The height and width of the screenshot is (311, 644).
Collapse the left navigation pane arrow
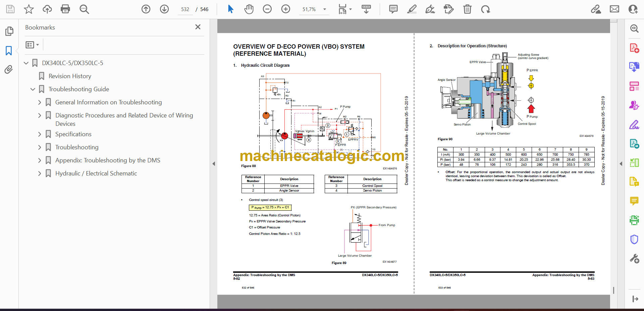[214, 164]
